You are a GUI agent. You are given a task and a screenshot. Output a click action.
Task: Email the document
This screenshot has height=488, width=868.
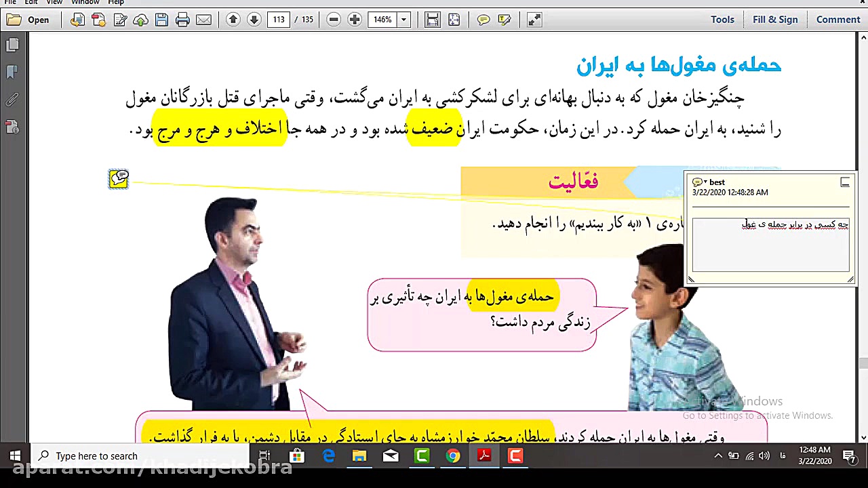(204, 19)
